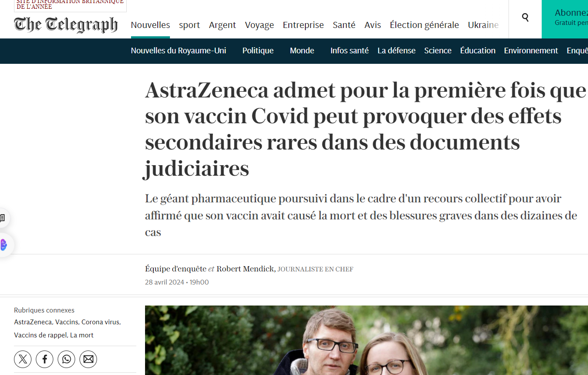The image size is (588, 375).
Task: Open the Élection générale section
Action: click(x=424, y=25)
